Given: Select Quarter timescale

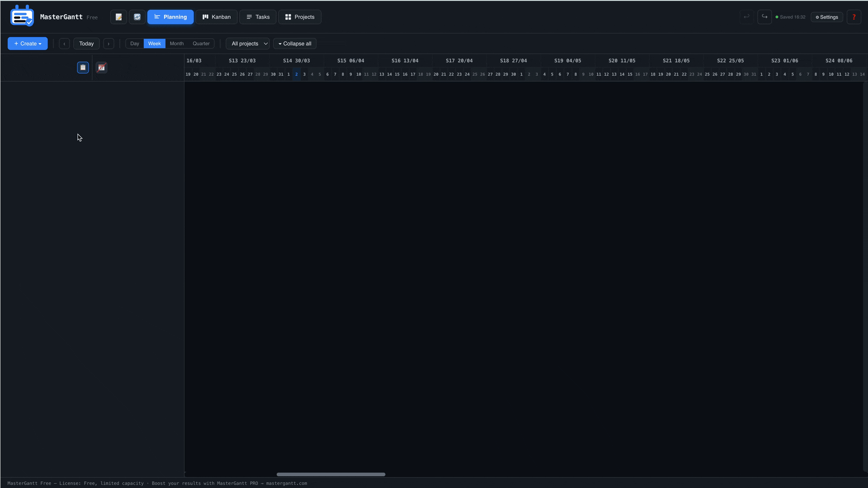Looking at the screenshot, I should (x=201, y=43).
